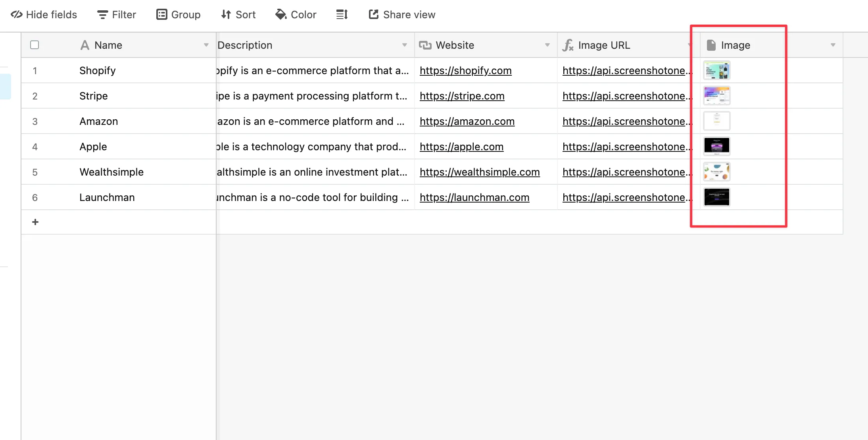Open the Name column dropdown

(206, 45)
